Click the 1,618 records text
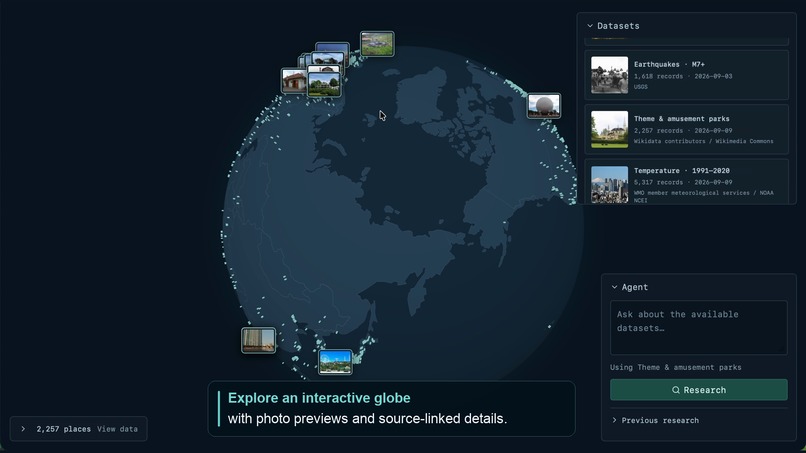 click(658, 76)
